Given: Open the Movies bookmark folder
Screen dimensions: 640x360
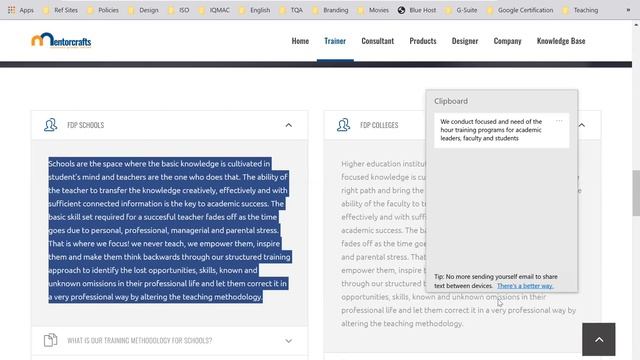Looking at the screenshot, I should coord(373,10).
